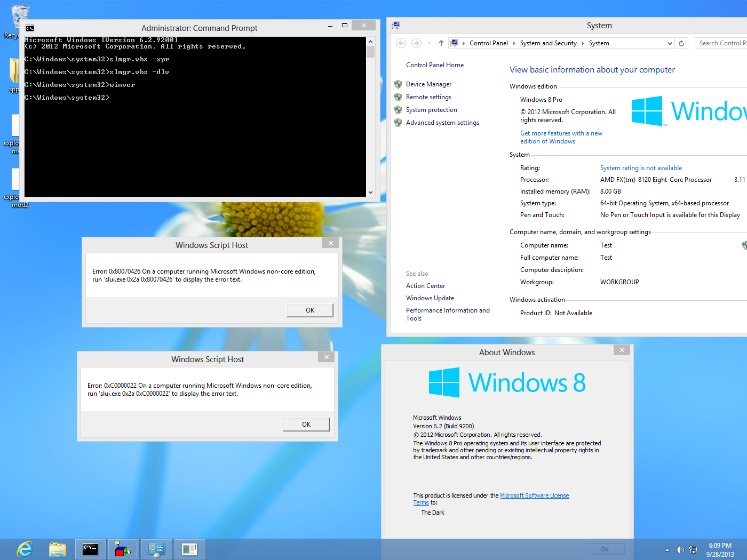Screen dimensions: 747x560
Task: Go back in the System window
Action: (401, 43)
